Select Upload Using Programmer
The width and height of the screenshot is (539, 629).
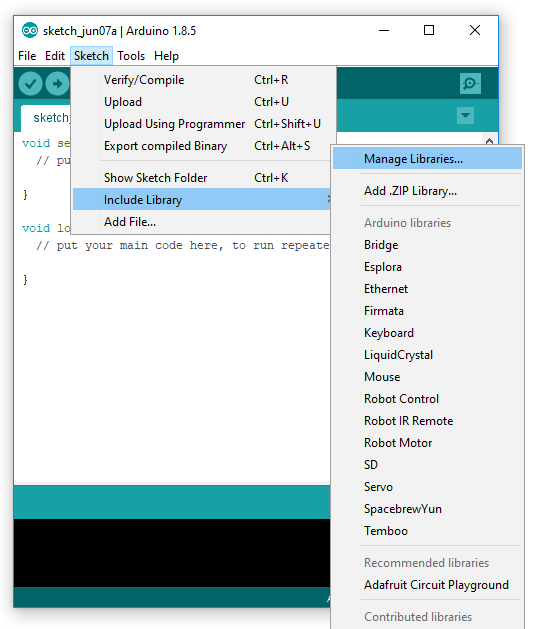tap(203, 124)
